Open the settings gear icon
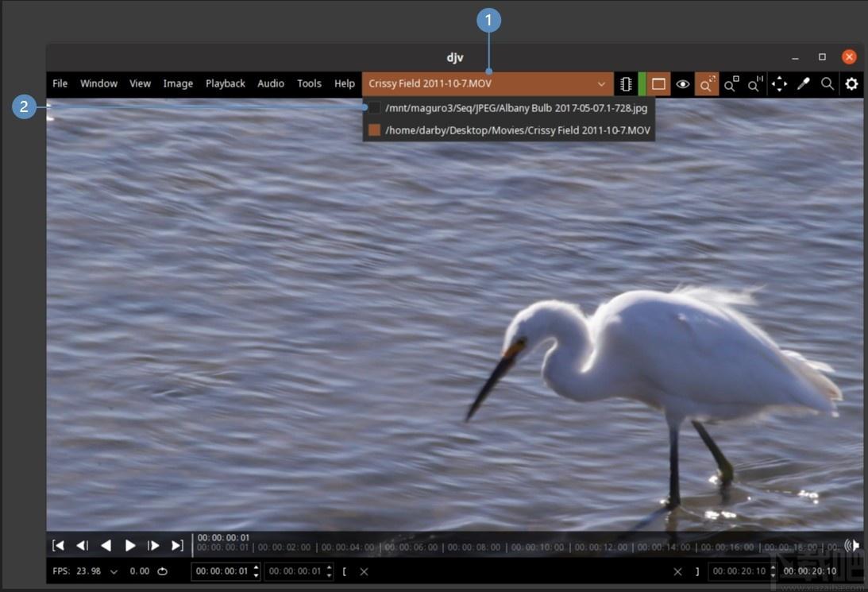The image size is (868, 592). [851, 84]
